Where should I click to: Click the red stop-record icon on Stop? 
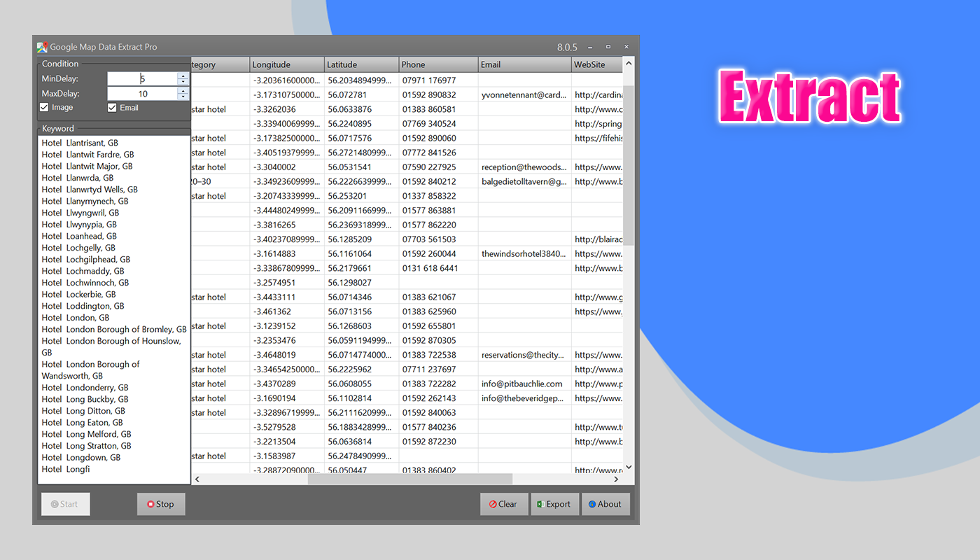tap(150, 504)
